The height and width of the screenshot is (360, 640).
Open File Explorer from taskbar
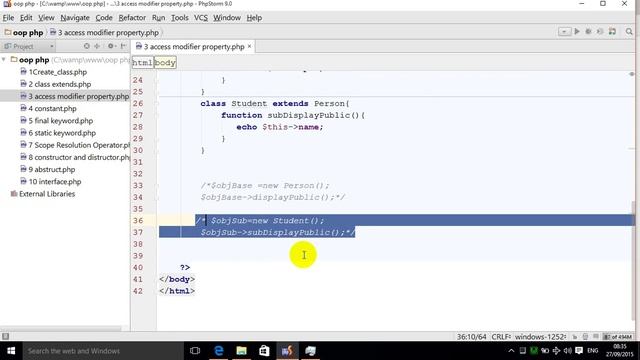coord(242,351)
